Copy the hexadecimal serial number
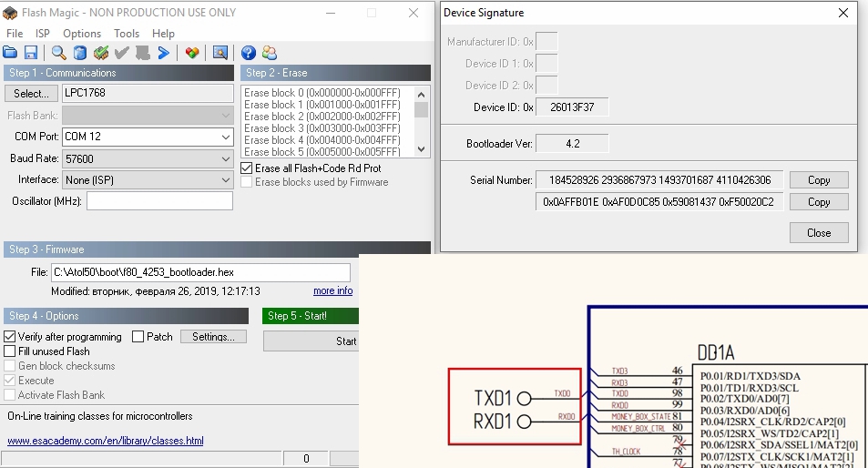 (819, 202)
